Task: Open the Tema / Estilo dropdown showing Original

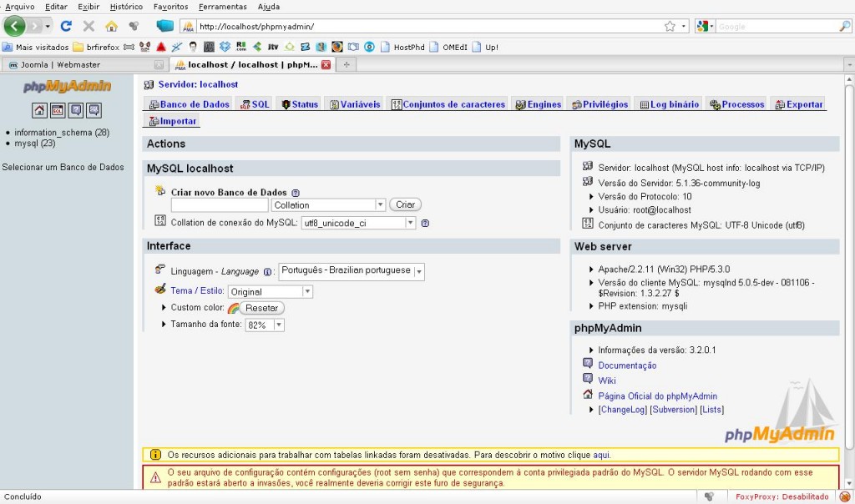Action: coord(271,291)
